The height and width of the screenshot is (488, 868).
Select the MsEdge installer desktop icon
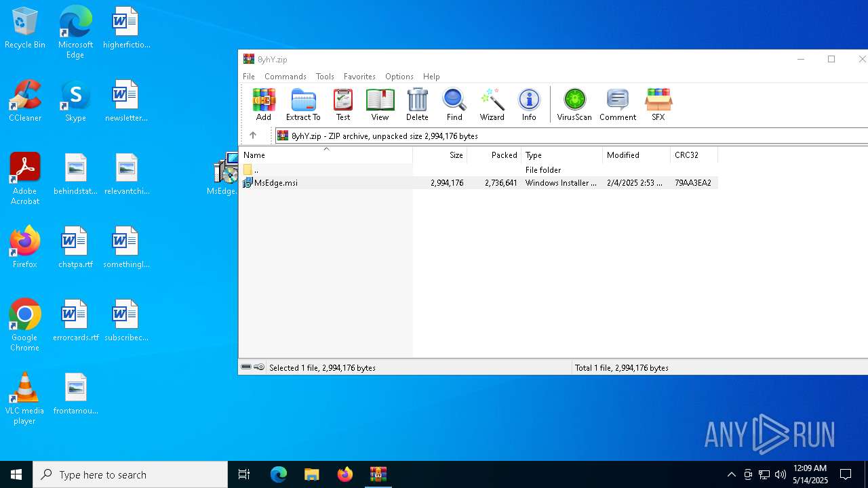point(223,174)
